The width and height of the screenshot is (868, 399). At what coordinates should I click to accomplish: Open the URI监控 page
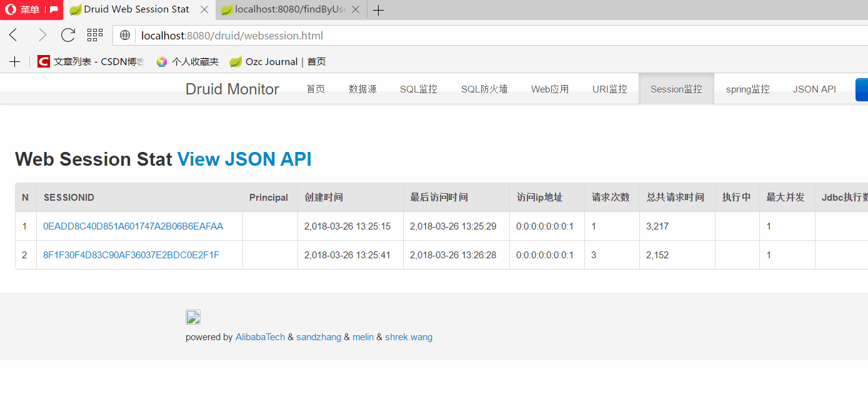click(x=610, y=89)
